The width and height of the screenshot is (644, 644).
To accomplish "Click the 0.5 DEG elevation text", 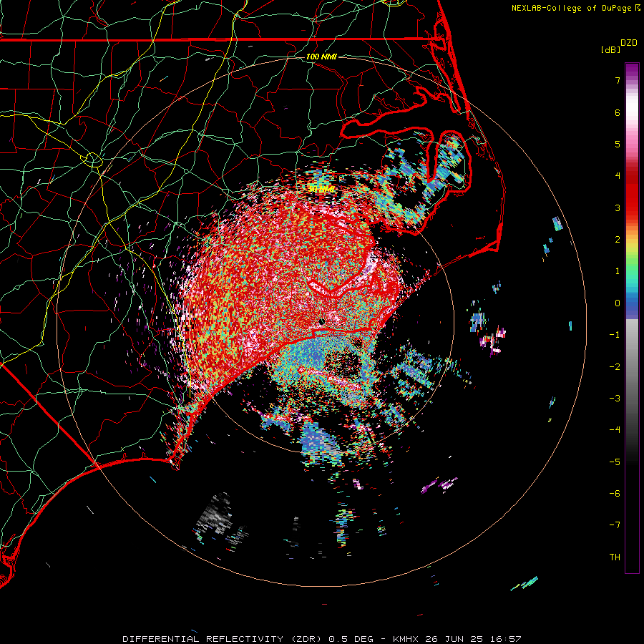I will [351, 639].
